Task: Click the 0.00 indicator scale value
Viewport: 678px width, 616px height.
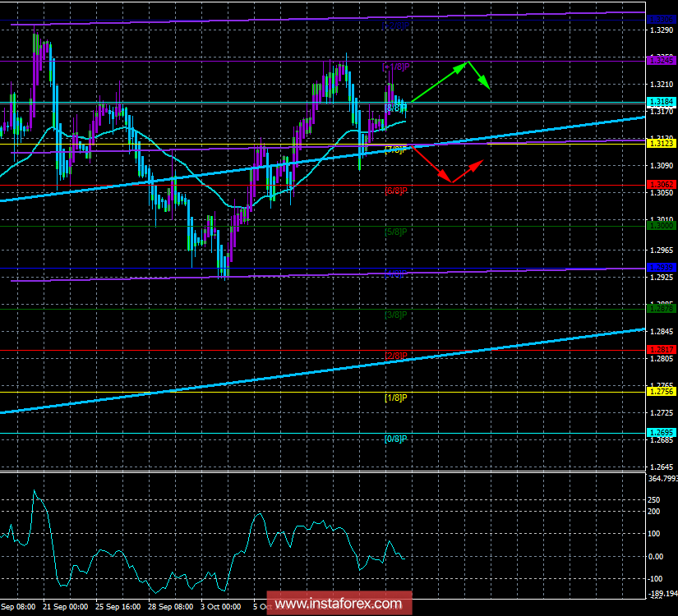Action: tap(657, 556)
